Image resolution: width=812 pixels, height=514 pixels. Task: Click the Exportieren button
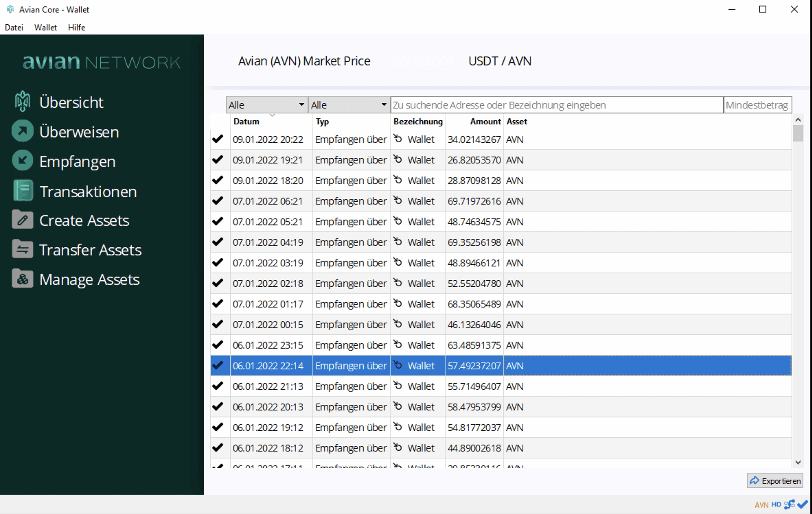pos(775,481)
